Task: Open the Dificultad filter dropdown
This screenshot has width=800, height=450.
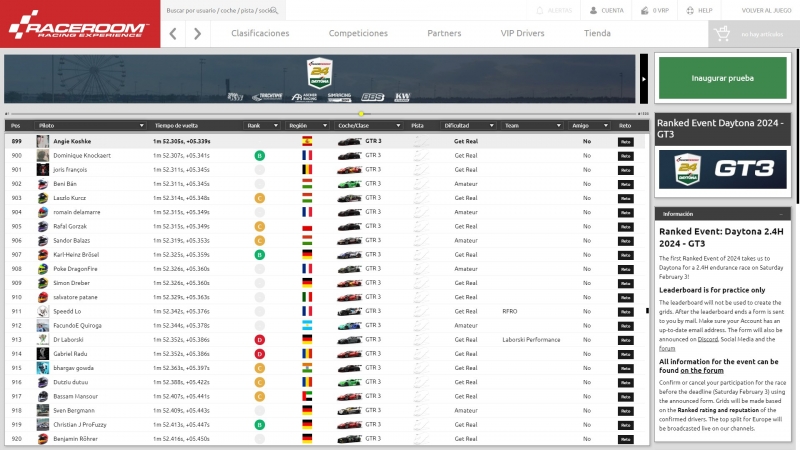Action: pyautogui.click(x=491, y=126)
